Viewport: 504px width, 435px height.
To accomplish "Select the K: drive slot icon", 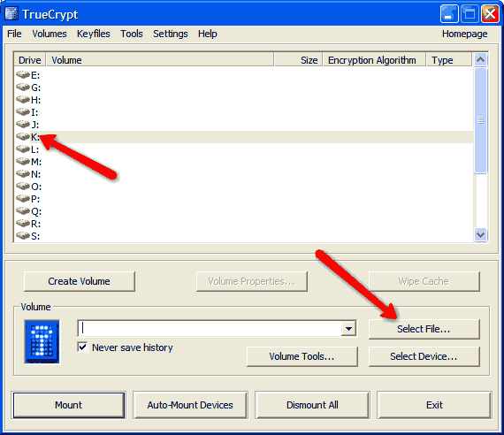I will [23, 137].
